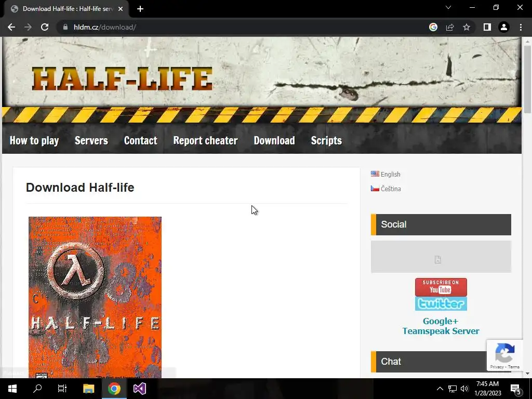532x399 pixels.
Task: Open the How to play menu
Action: pos(34,140)
